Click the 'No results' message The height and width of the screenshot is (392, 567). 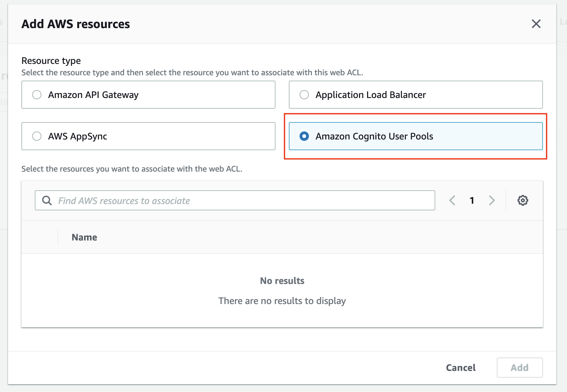282,281
